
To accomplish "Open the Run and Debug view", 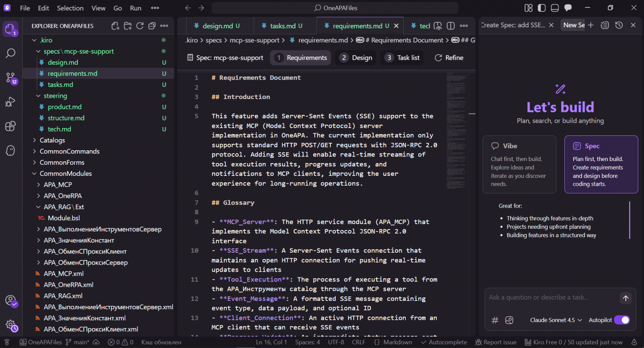I will pyautogui.click(x=11, y=102).
